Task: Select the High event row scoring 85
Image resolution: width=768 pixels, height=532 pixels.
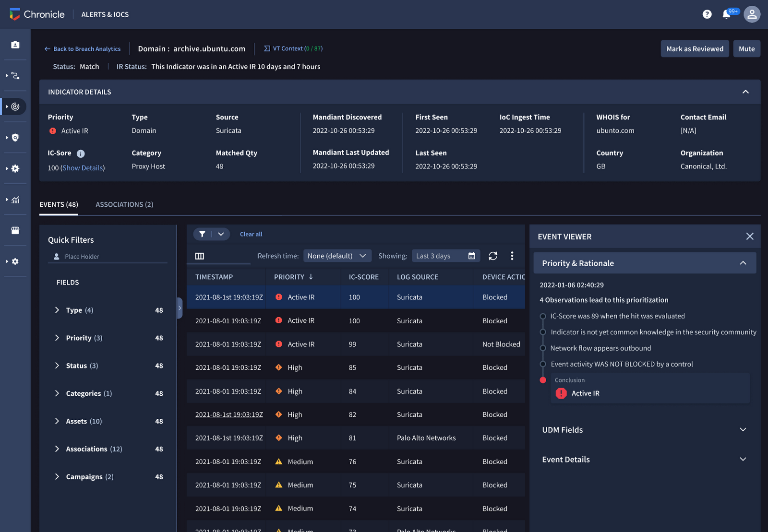Action: pyautogui.click(x=356, y=367)
